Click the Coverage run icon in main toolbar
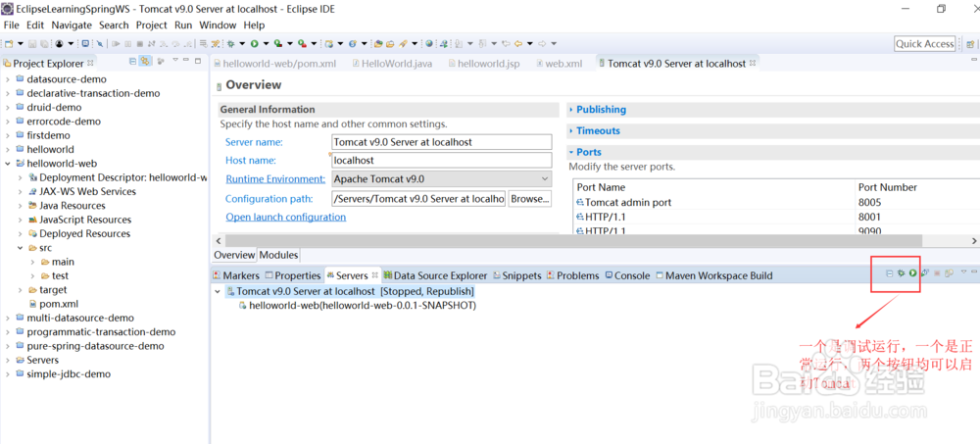Screen dimensions: 980x444 277,44
